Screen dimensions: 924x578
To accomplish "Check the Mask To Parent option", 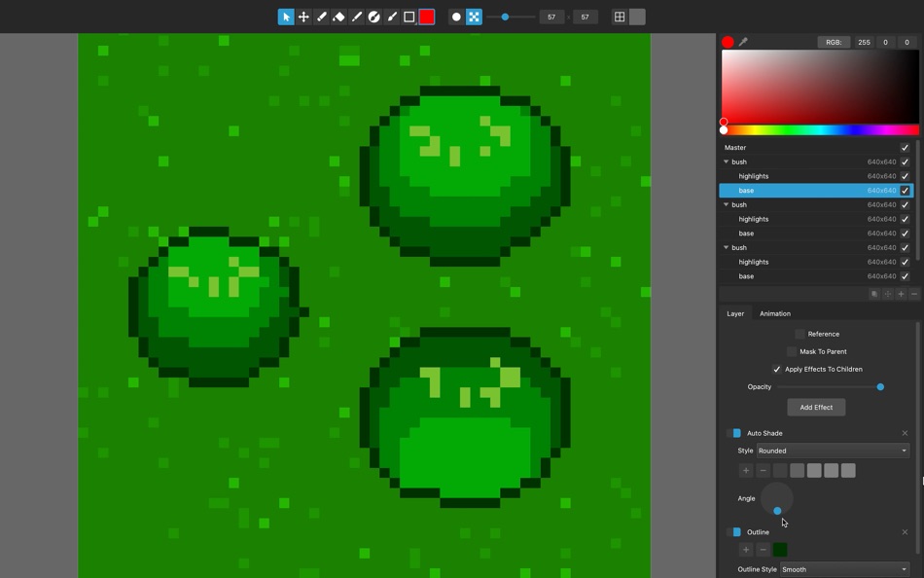I will tap(792, 351).
